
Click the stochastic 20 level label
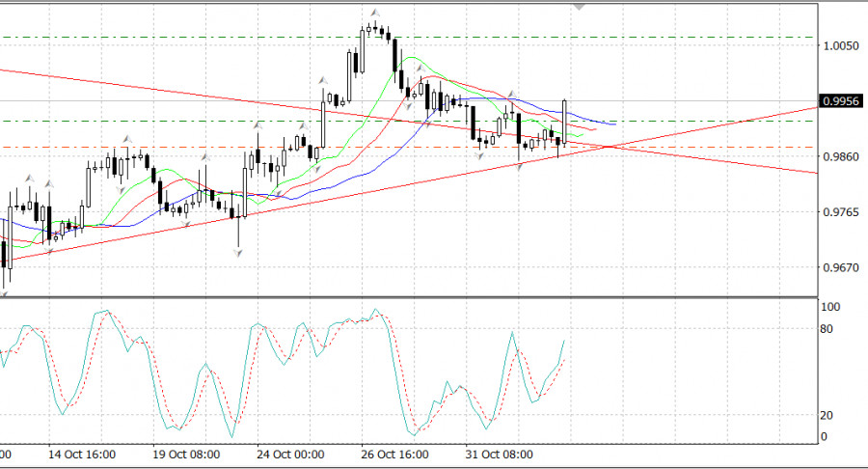click(x=827, y=415)
